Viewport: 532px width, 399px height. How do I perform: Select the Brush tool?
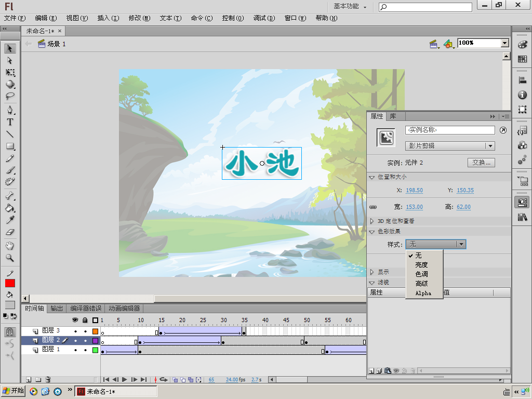point(10,170)
